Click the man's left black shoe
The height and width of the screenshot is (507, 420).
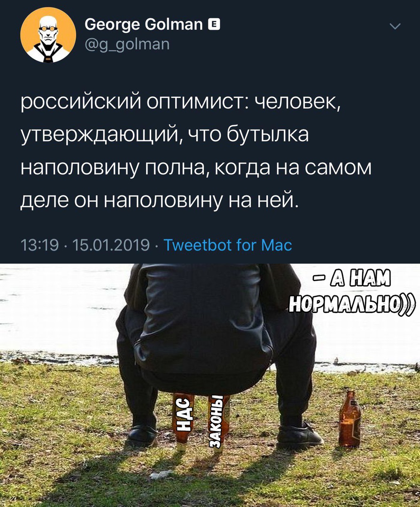pyautogui.click(x=141, y=434)
